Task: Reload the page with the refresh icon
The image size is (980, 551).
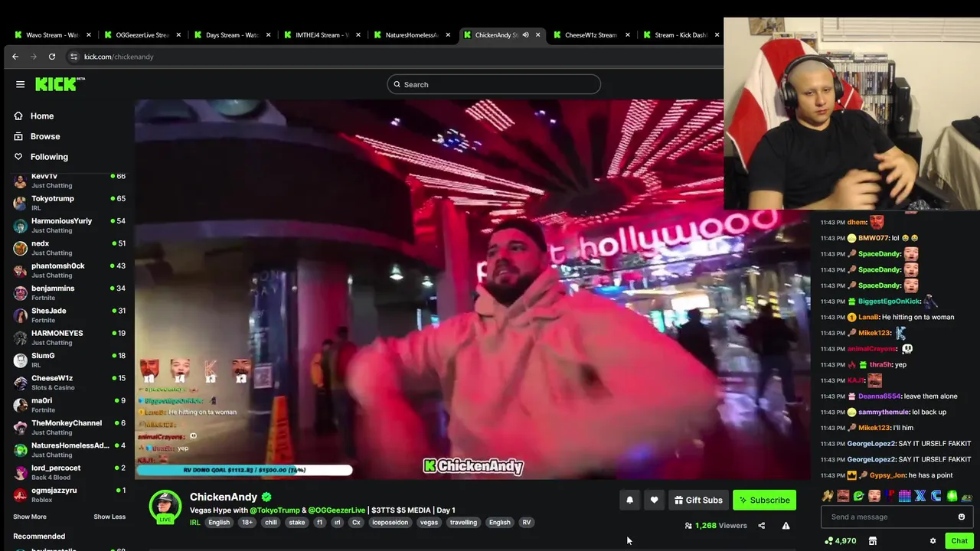Action: click(x=52, y=57)
